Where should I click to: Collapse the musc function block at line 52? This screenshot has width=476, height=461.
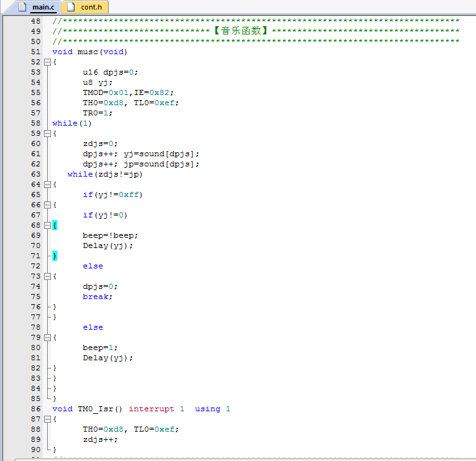(47, 62)
